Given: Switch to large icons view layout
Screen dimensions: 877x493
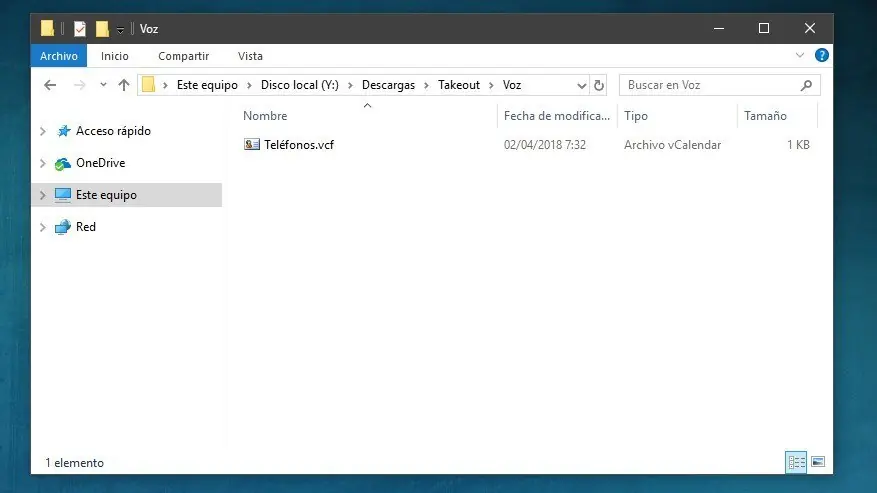Looking at the screenshot, I should [x=818, y=462].
